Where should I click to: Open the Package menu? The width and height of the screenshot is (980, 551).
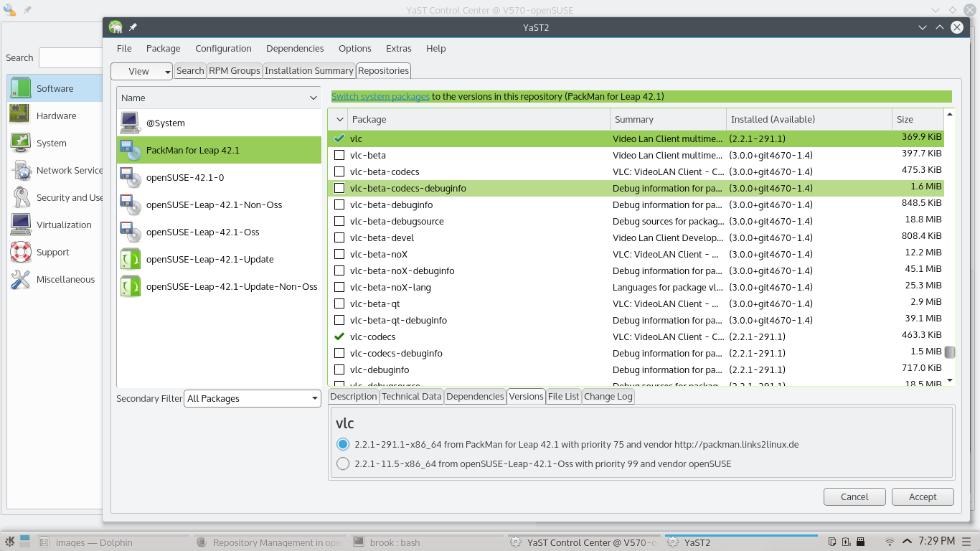[x=164, y=48]
